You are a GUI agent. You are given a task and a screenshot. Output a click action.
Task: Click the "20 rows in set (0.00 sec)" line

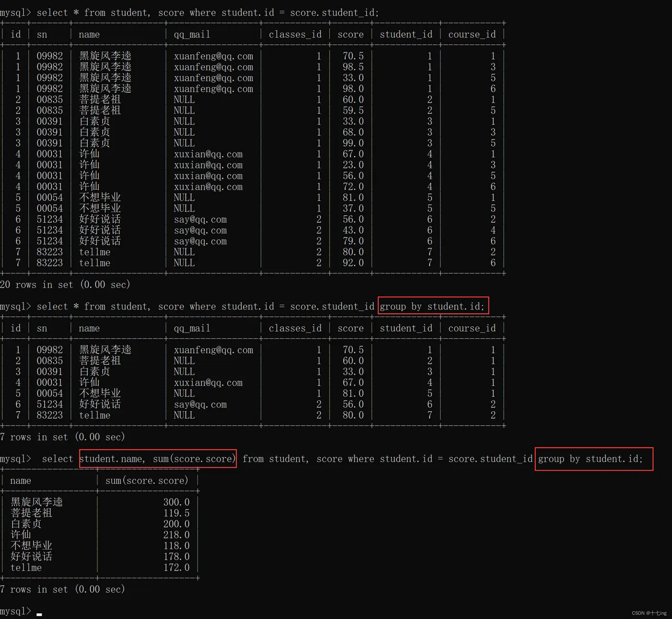pos(65,285)
